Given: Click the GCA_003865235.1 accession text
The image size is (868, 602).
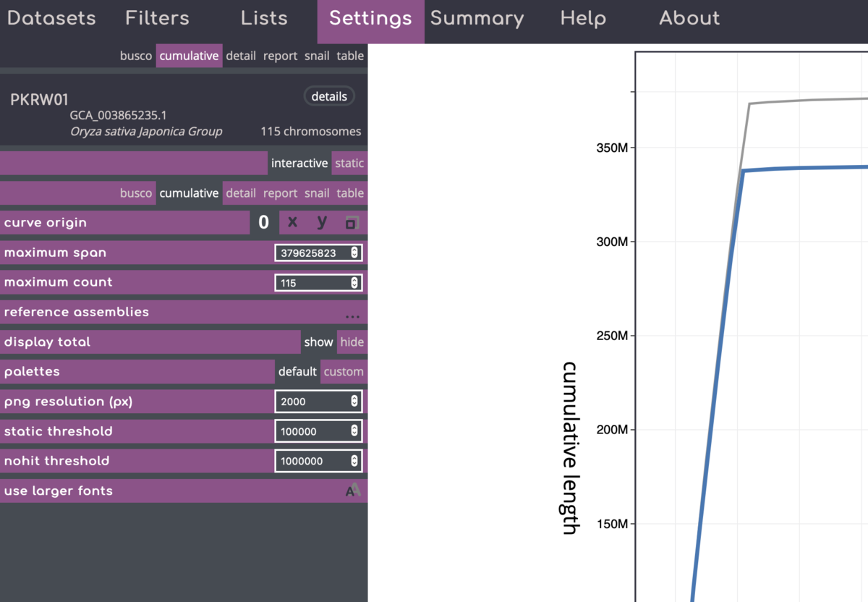Looking at the screenshot, I should (x=118, y=115).
